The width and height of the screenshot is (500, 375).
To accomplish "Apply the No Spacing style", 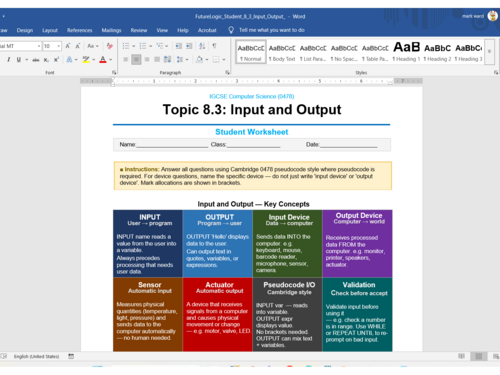I will pyautogui.click(x=344, y=52).
